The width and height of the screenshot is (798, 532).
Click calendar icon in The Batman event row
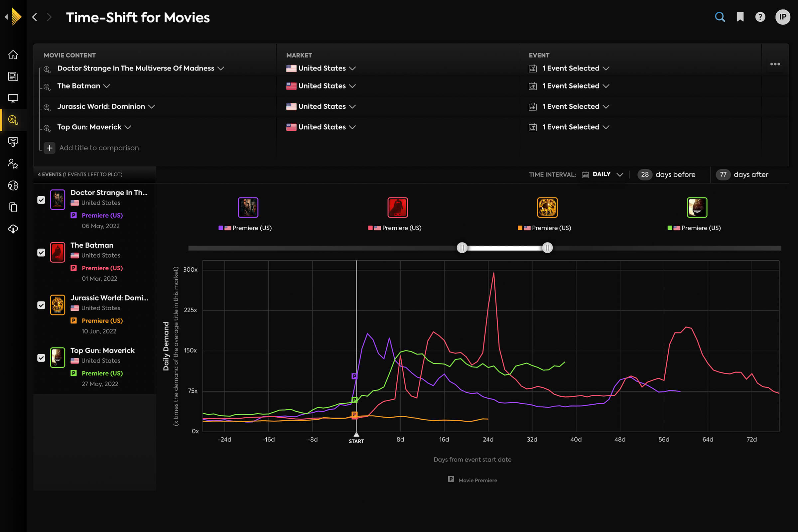pos(533,86)
